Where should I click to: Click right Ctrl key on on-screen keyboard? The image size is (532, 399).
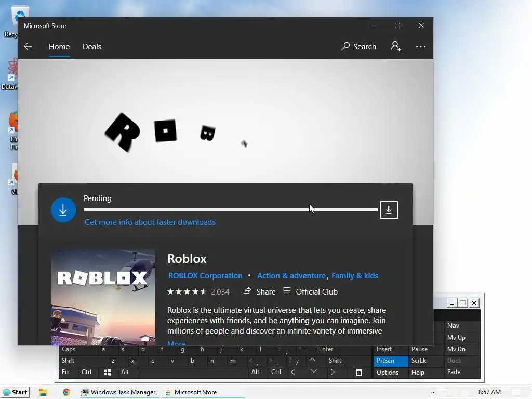[278, 372]
